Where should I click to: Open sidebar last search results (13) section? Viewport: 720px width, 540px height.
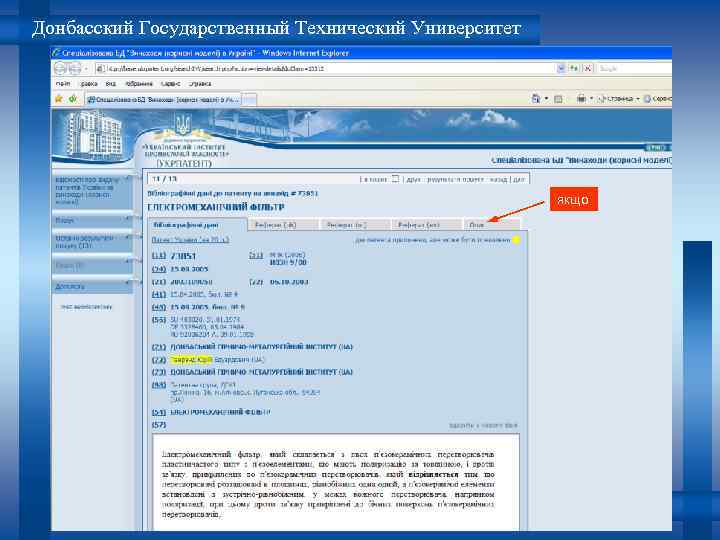[92, 242]
